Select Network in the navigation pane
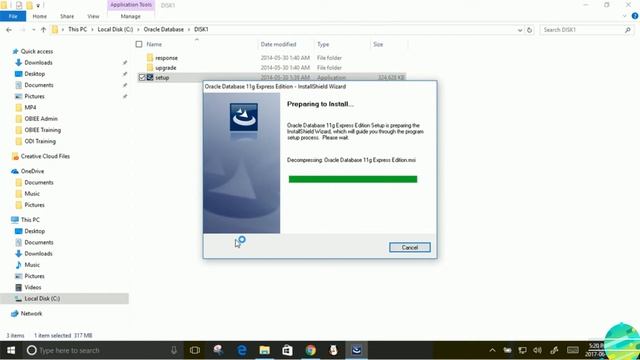The image size is (640, 360). click(31, 313)
